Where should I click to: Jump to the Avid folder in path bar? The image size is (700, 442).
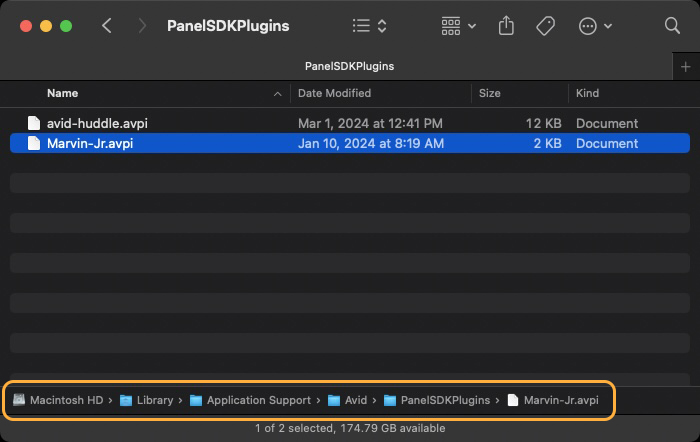point(347,400)
